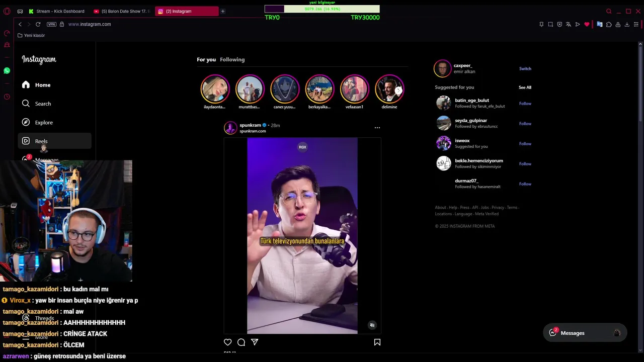
Task: View murattbas story
Action: [250, 89]
